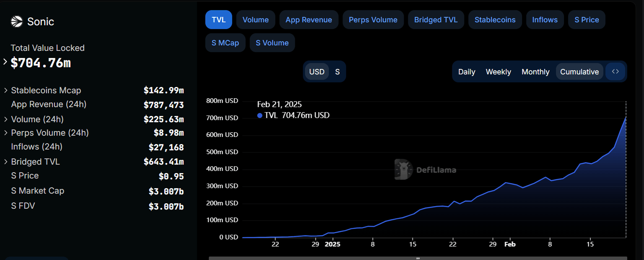Click the Weekly interval button
The height and width of the screenshot is (260, 644).
click(498, 71)
